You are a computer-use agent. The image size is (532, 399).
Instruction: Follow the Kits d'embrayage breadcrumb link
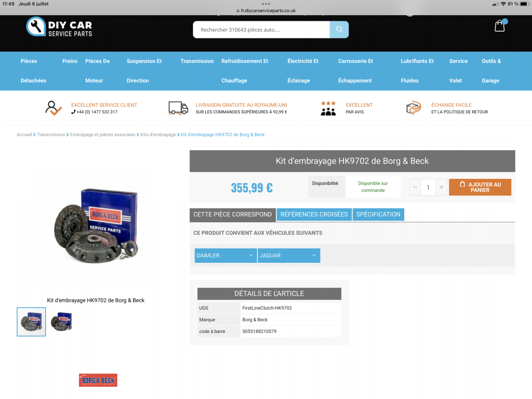click(158, 135)
